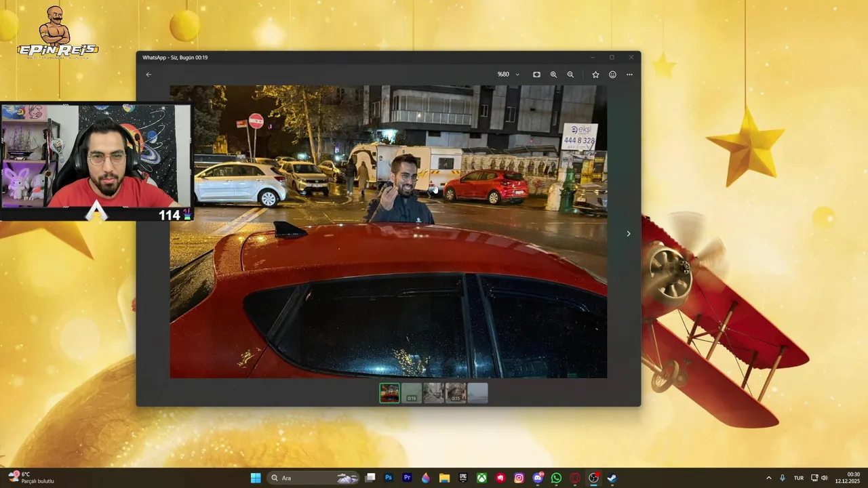868x488 pixels.
Task: Switch to OBS Studio on the taskbar
Action: coord(593,478)
